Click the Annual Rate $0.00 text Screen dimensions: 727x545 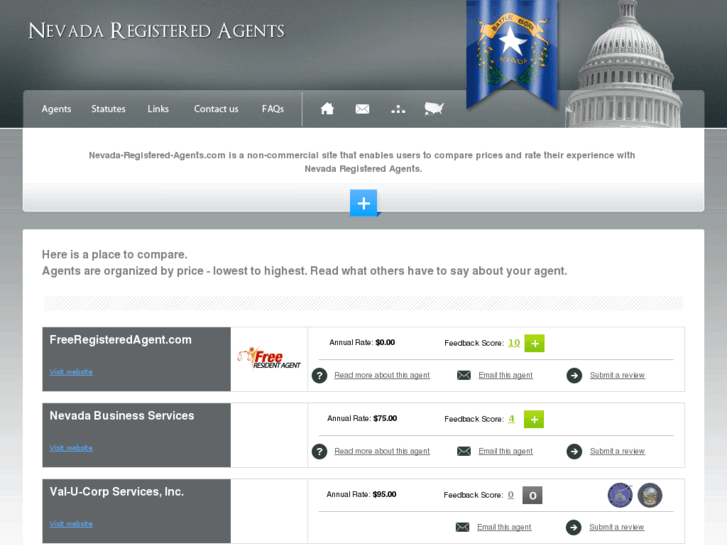point(362,343)
